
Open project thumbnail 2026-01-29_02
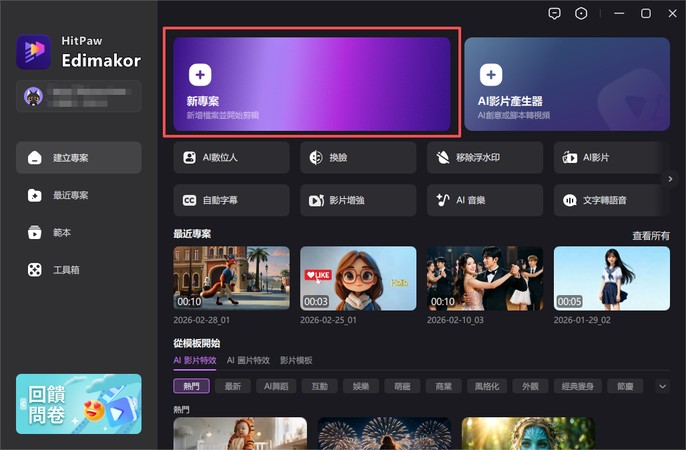pyautogui.click(x=612, y=278)
